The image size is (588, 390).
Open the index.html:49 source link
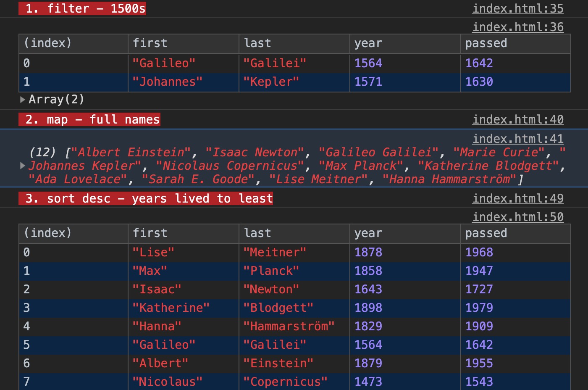click(518, 198)
